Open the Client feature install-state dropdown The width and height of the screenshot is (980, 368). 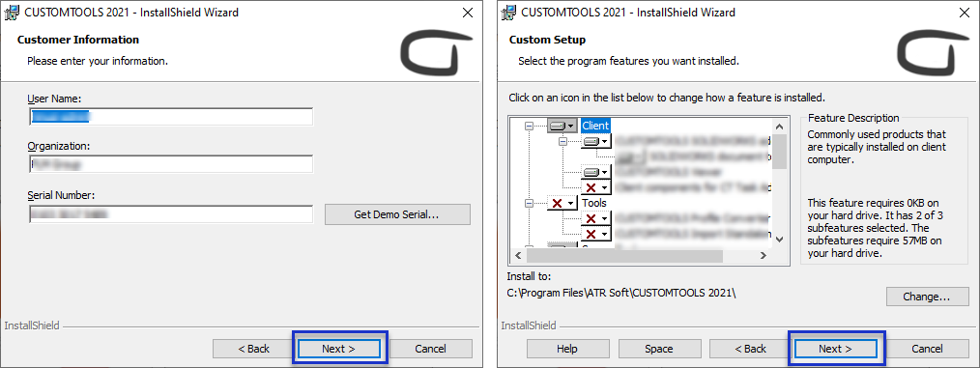coord(562,126)
